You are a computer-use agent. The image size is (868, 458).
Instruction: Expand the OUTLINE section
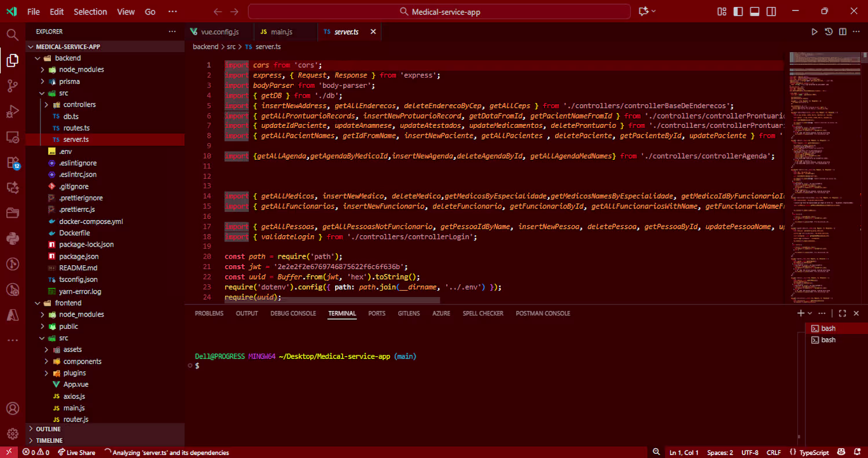pos(49,429)
